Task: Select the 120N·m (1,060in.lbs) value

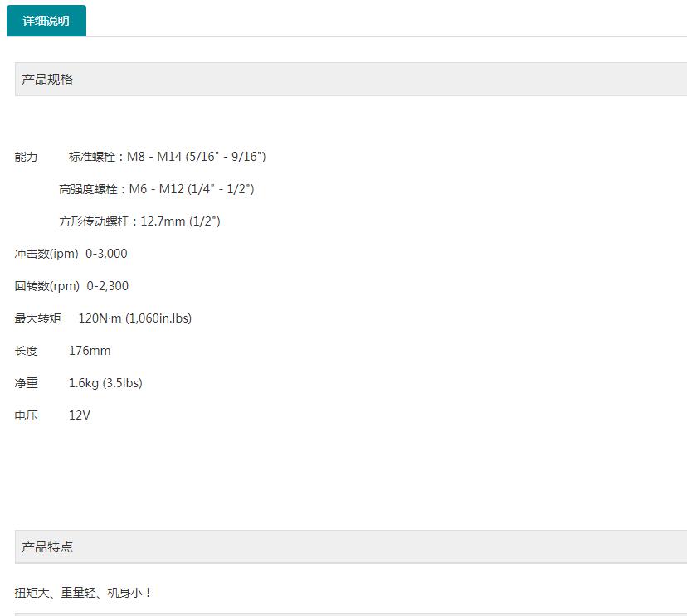Action: [134, 318]
